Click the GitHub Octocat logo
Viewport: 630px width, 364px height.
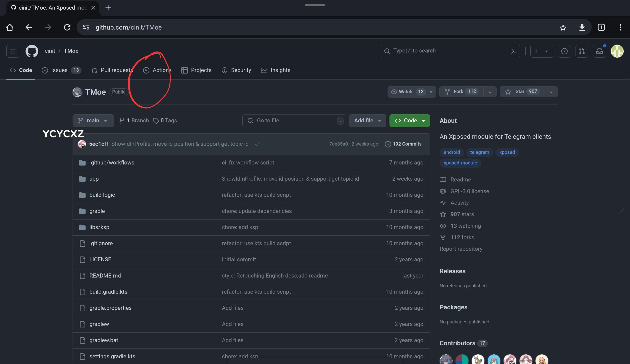click(x=32, y=51)
